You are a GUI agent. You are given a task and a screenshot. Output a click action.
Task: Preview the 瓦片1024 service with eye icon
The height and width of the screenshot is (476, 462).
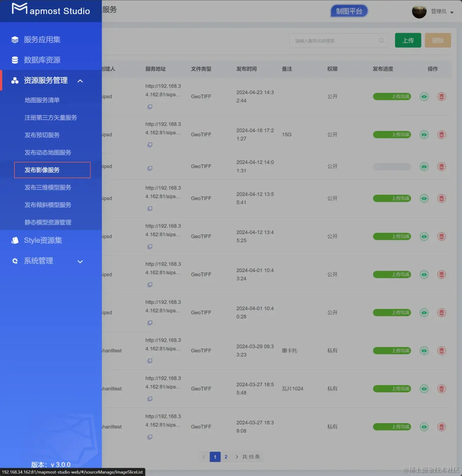[x=424, y=389]
